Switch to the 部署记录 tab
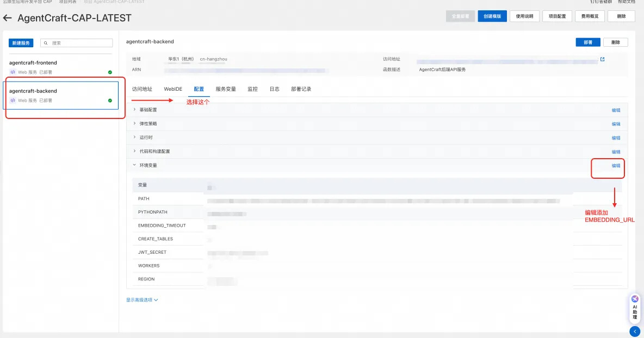644x338 pixels. tap(301, 89)
